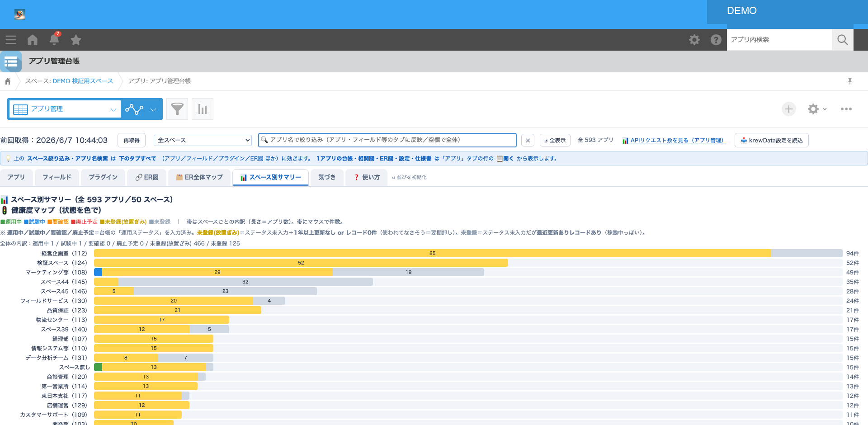Go to the home portal icon
This screenshot has height=425, width=868.
[x=33, y=40]
